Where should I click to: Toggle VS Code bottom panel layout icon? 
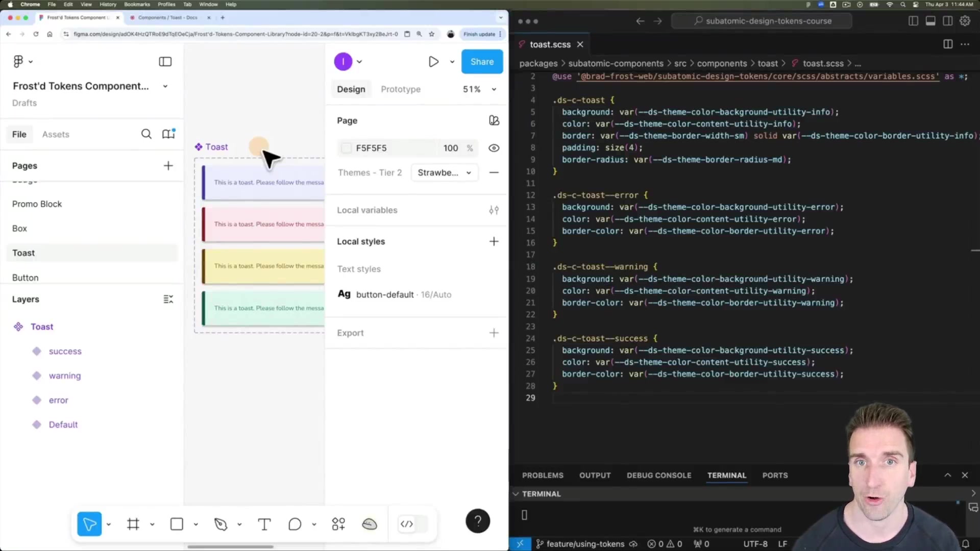930,21
